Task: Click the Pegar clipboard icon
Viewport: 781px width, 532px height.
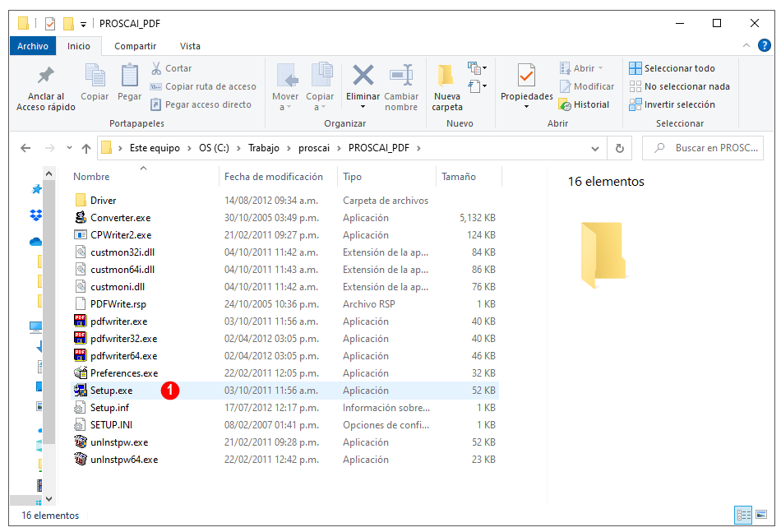Action: 130,75
